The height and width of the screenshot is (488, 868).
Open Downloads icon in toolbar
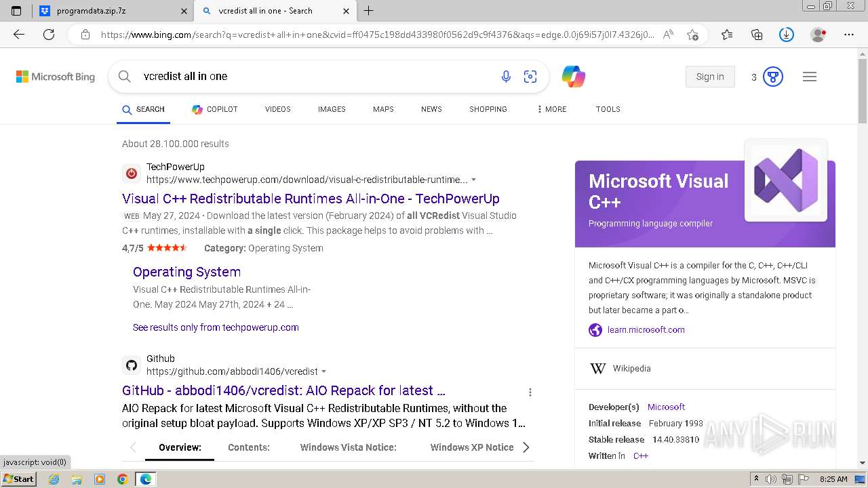787,35
